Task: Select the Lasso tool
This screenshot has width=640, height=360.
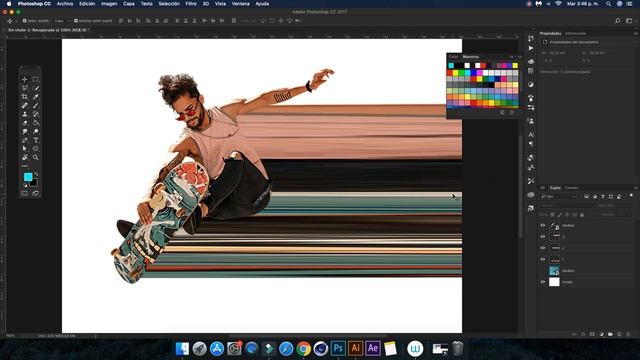Action: point(24,88)
